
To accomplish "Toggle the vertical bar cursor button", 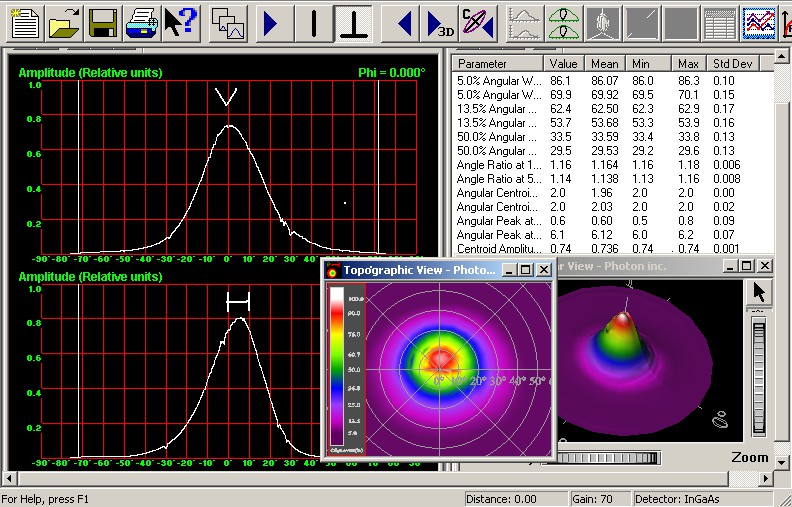I will click(312, 23).
